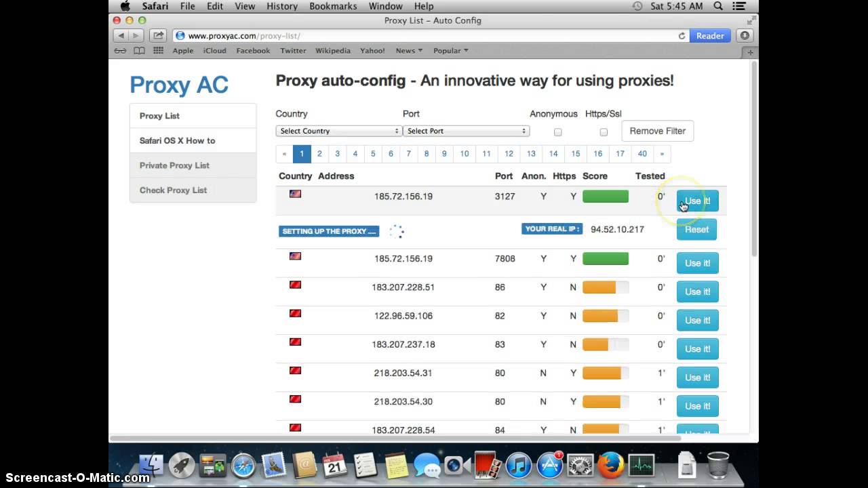Toggle the Anonymous filter checkbox
Screen dimensions: 868x488
[557, 132]
